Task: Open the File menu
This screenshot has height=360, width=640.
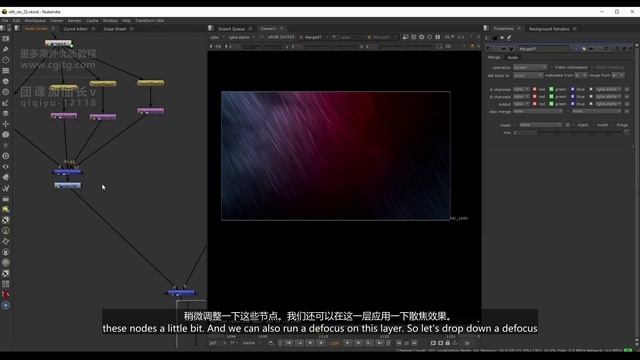Action: pos(5,20)
